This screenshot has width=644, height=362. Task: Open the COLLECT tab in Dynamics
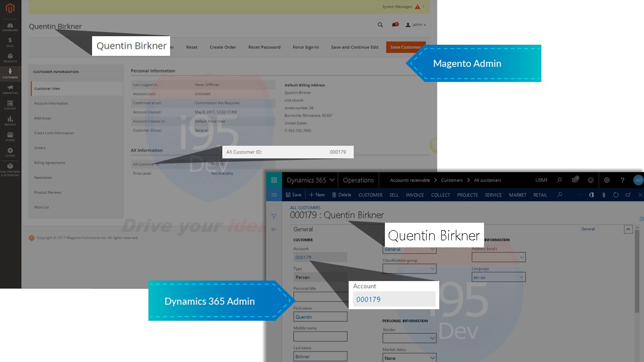click(x=441, y=195)
